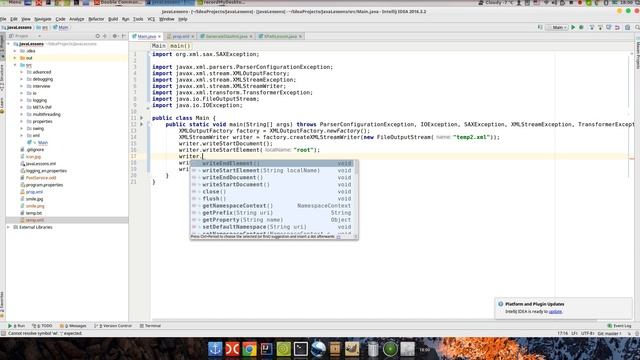Open Project panel settings gear

tap(115, 36)
